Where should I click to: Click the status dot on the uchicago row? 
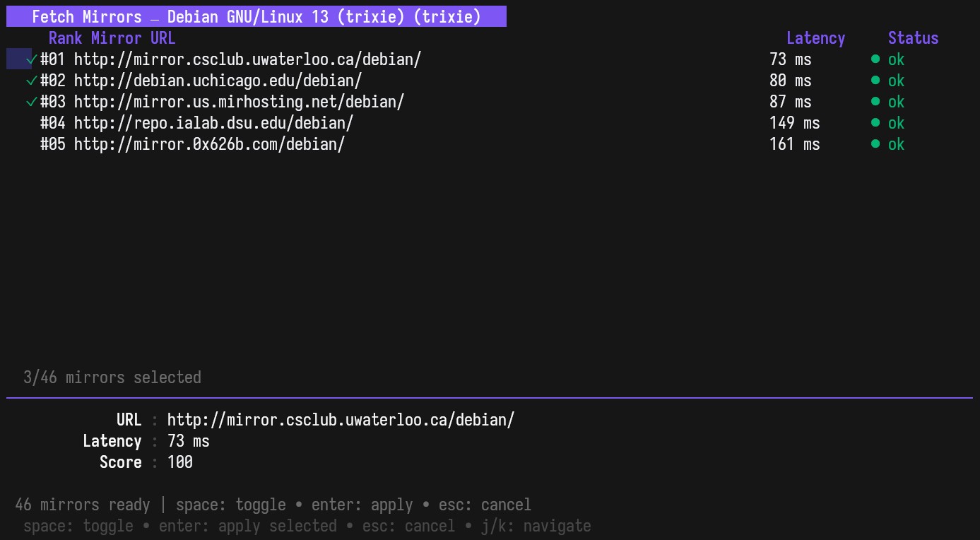(875, 81)
